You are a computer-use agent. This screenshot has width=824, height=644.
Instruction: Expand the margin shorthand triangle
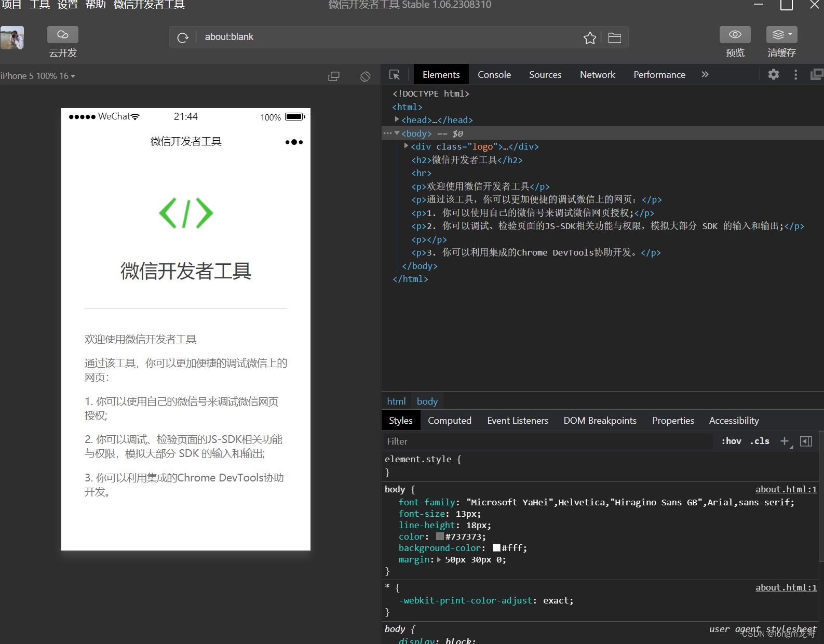(439, 559)
